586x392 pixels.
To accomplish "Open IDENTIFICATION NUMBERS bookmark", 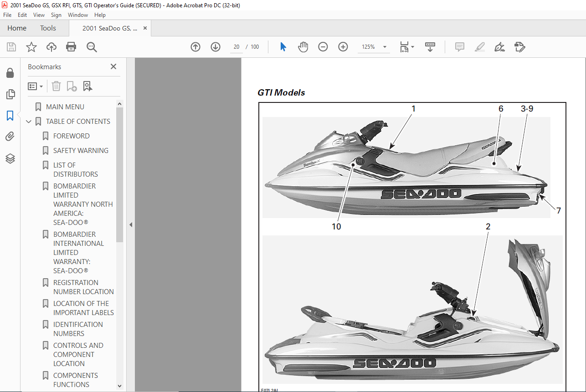I will pos(78,329).
